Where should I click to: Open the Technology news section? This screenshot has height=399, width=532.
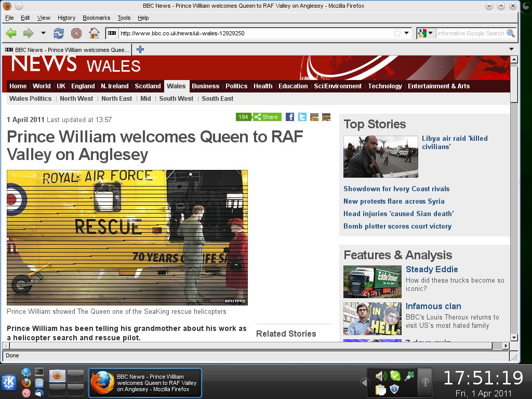pyautogui.click(x=385, y=86)
